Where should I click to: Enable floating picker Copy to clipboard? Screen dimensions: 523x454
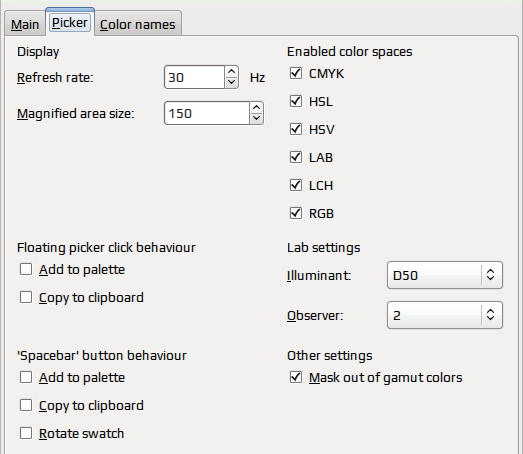(x=26, y=298)
